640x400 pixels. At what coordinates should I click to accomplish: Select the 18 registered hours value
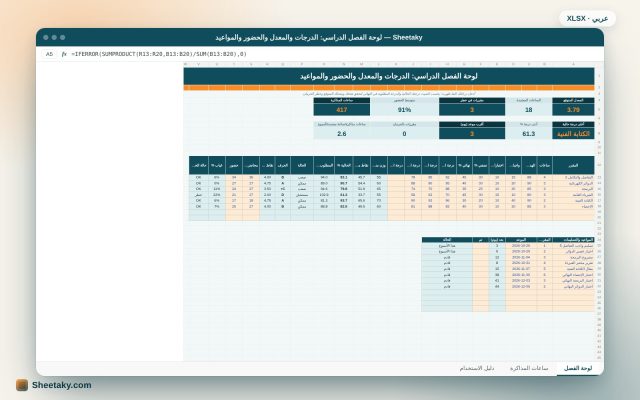pyautogui.click(x=529, y=110)
